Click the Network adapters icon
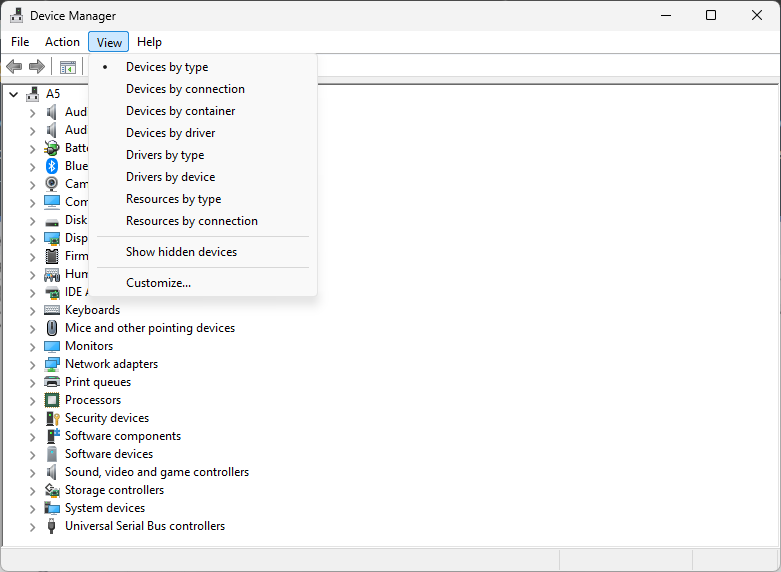The image size is (781, 572). click(x=52, y=364)
